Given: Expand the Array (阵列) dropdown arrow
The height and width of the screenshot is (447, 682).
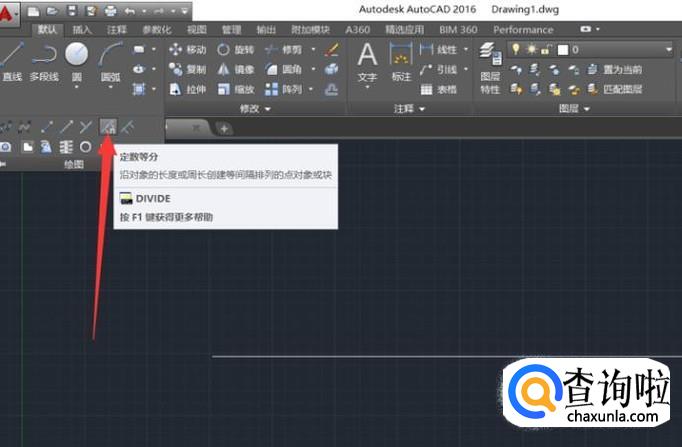Looking at the screenshot, I should pyautogui.click(x=311, y=89).
